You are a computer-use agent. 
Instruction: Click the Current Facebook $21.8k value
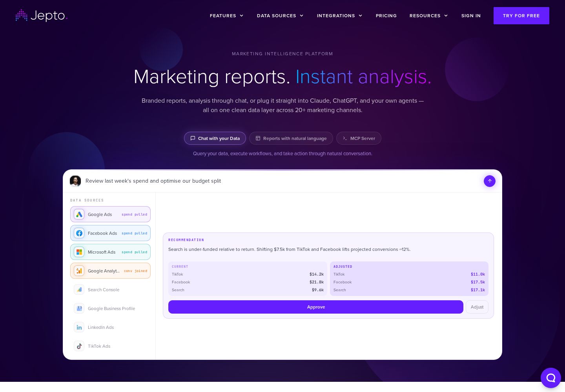(317, 282)
